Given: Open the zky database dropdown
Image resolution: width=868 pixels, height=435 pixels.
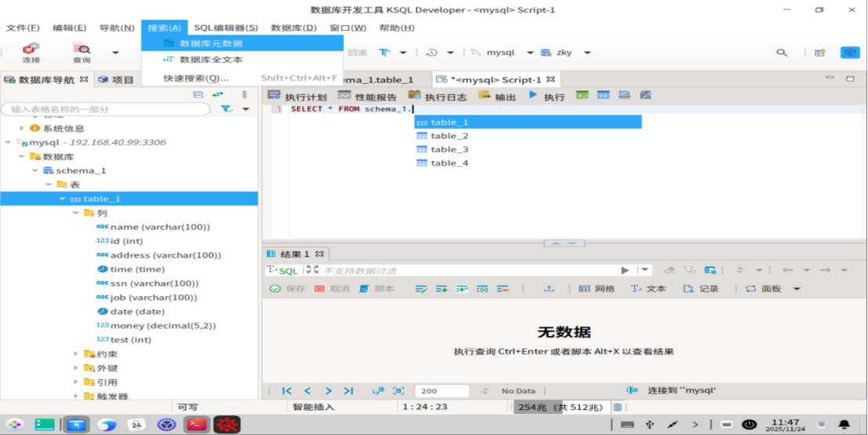Looking at the screenshot, I should coord(582,53).
